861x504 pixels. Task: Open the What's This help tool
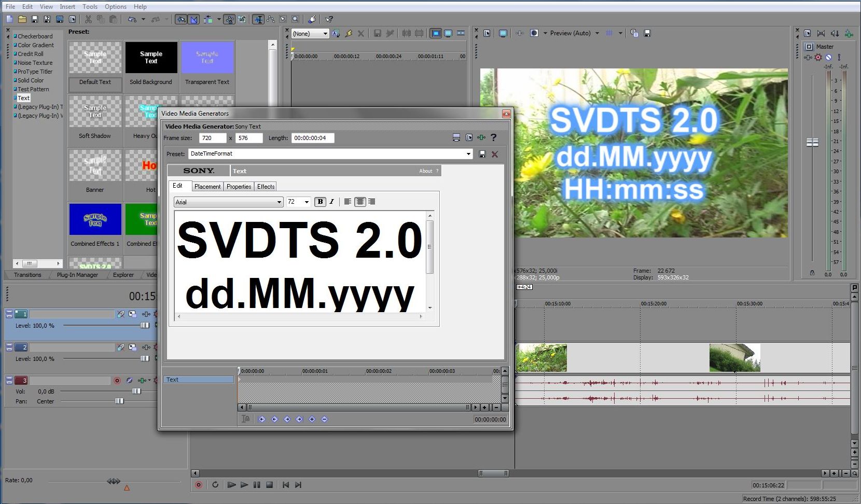click(x=329, y=19)
